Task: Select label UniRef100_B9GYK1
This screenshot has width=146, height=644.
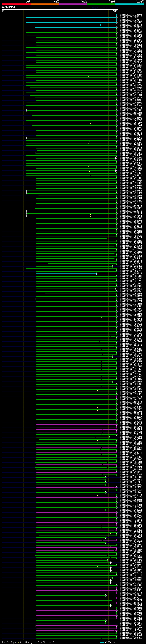Action: [131, 289]
